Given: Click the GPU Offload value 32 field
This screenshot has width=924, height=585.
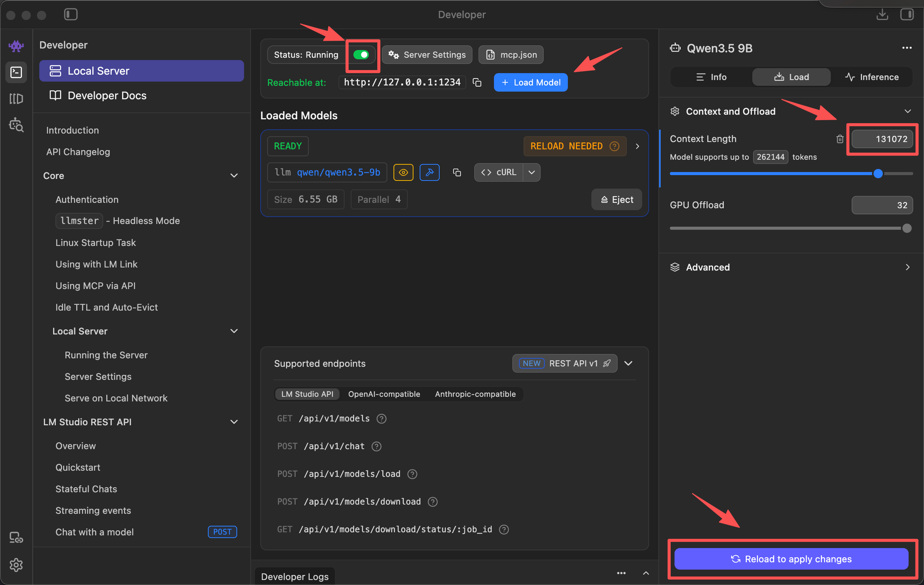Looking at the screenshot, I should (882, 205).
